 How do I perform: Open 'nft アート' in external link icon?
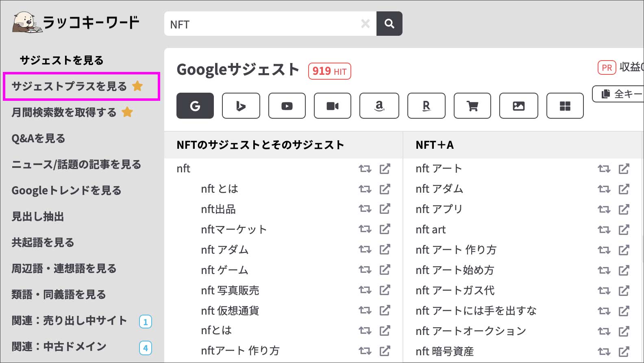point(624,169)
